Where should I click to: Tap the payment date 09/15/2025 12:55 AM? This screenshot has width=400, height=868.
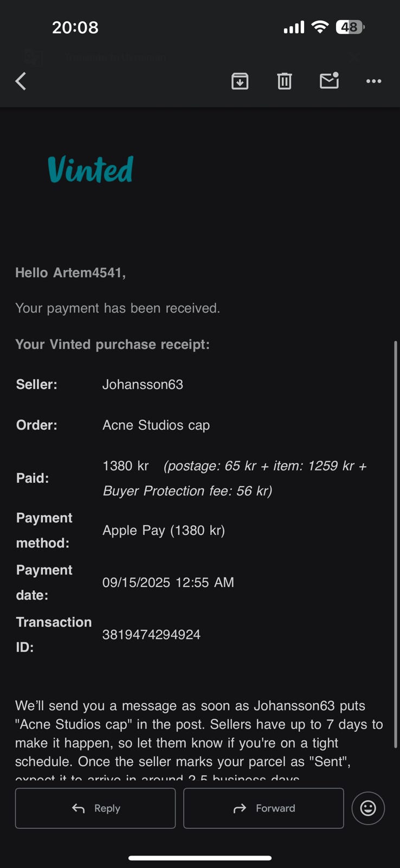168,583
